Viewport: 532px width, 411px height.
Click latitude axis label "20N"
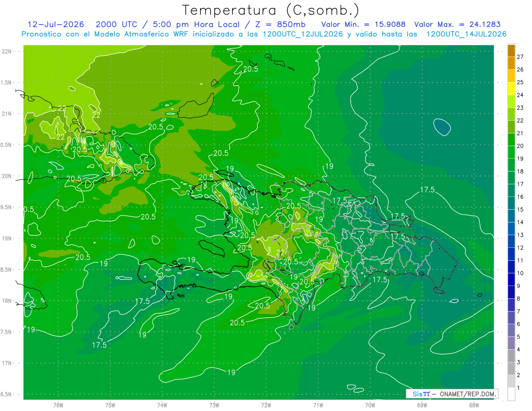[x=7, y=176]
